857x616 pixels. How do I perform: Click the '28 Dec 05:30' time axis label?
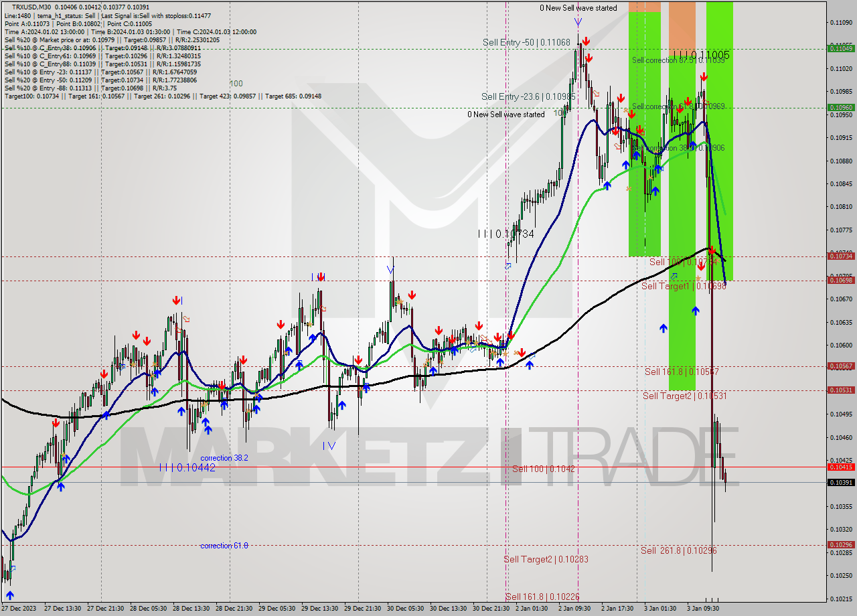(x=149, y=609)
